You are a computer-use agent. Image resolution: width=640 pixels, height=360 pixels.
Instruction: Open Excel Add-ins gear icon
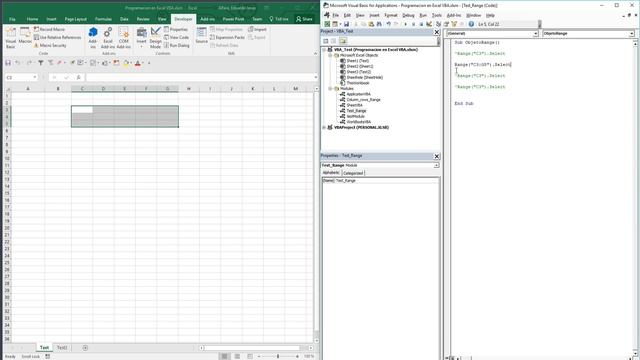(108, 38)
